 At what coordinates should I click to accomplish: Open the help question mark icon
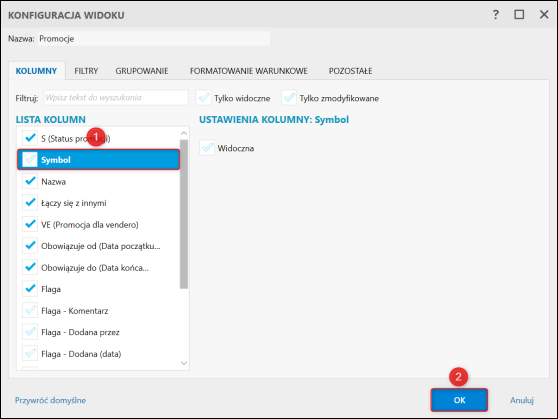(495, 15)
